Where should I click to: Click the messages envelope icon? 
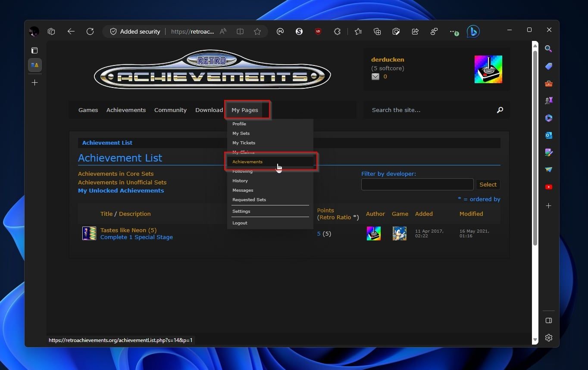coord(375,77)
